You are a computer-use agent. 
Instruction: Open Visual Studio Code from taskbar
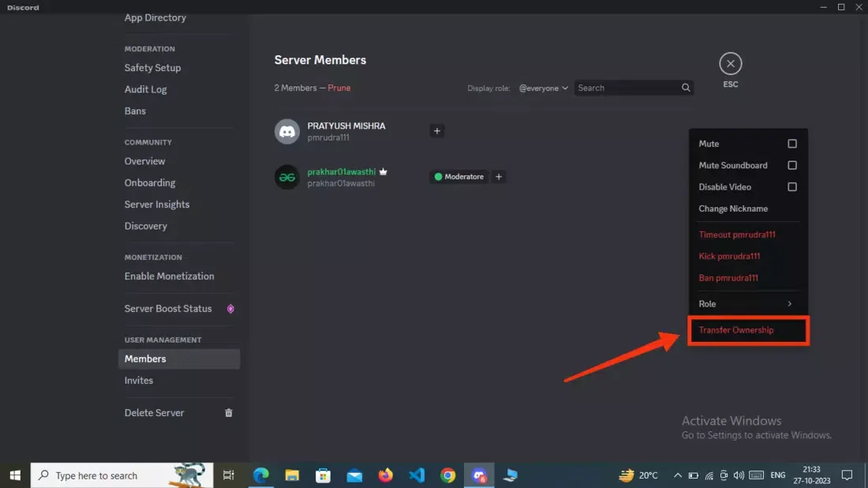(417, 475)
